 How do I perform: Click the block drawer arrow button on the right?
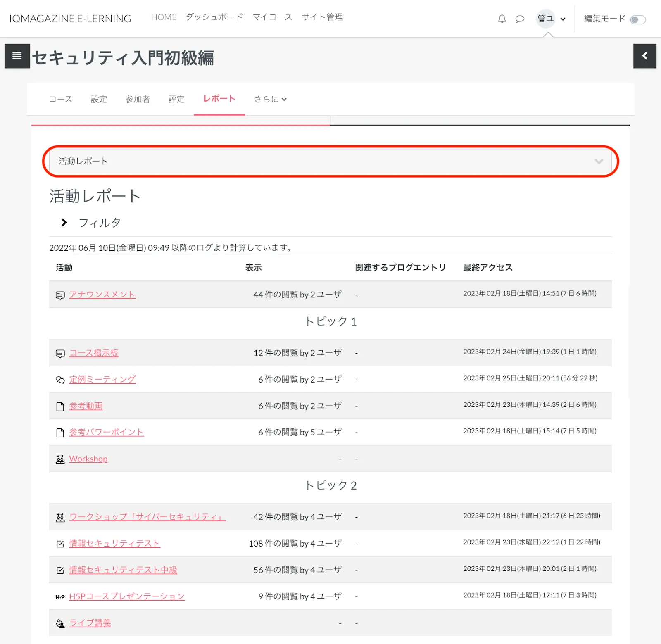click(x=644, y=56)
